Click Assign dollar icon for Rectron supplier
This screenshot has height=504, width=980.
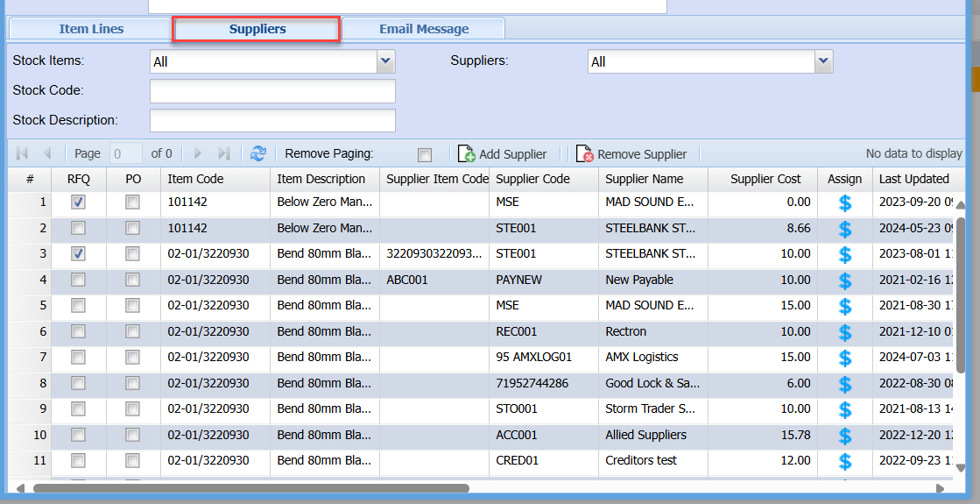click(x=845, y=332)
